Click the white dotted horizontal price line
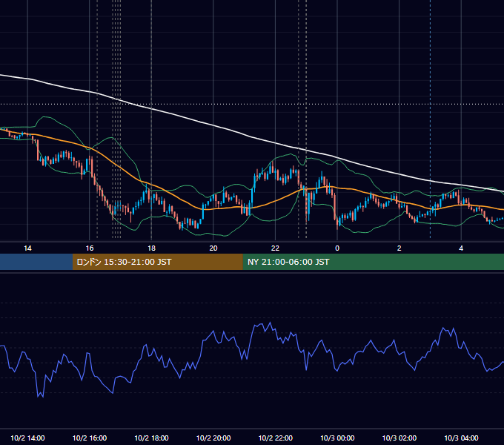Screen dimensions: 504x445 [252, 104]
